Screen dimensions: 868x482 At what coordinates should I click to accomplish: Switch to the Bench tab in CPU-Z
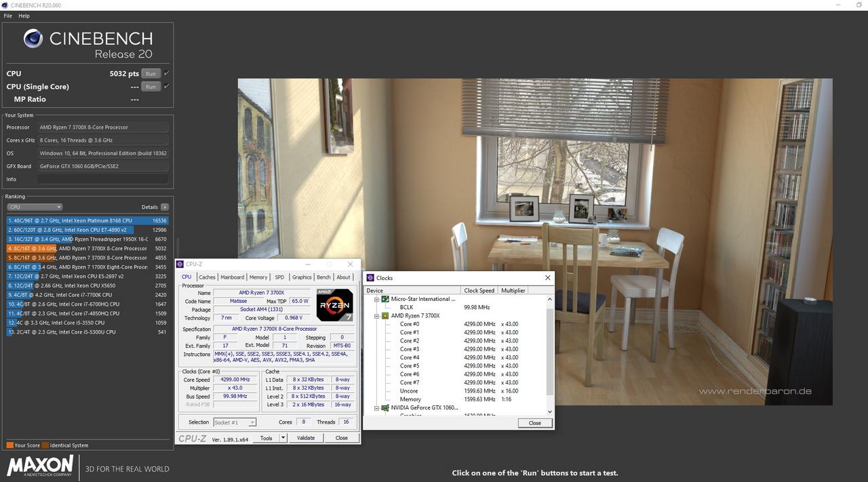(x=323, y=277)
